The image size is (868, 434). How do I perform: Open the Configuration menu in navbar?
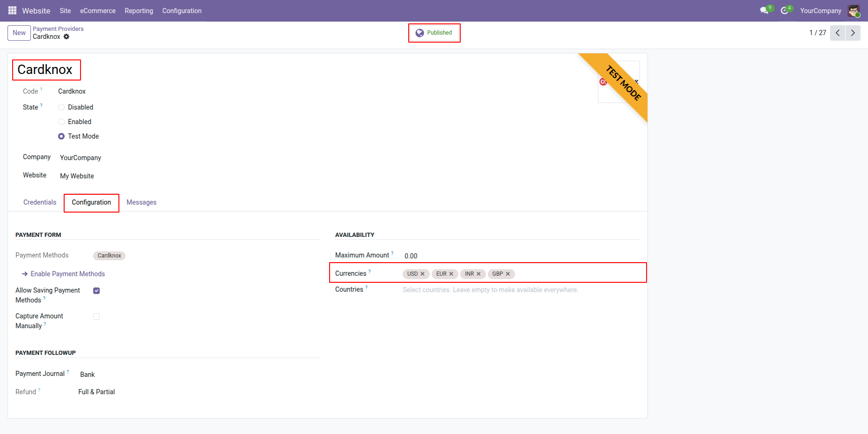pos(182,10)
